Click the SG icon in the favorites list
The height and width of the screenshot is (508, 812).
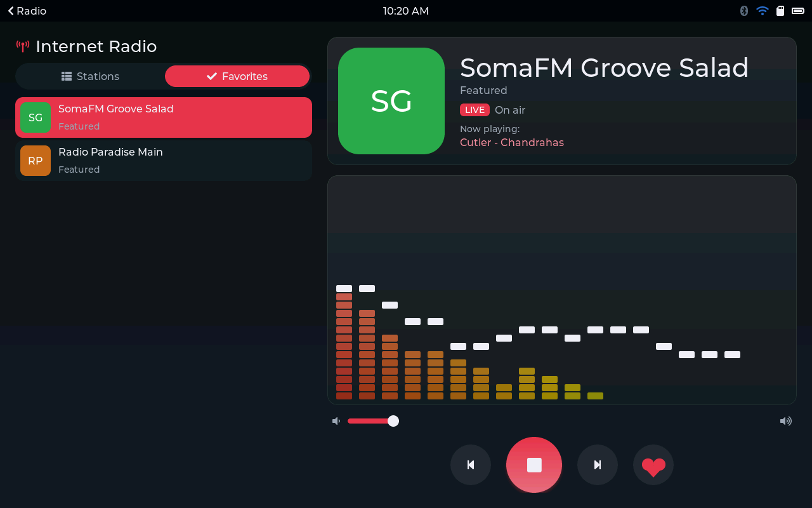pos(36,117)
